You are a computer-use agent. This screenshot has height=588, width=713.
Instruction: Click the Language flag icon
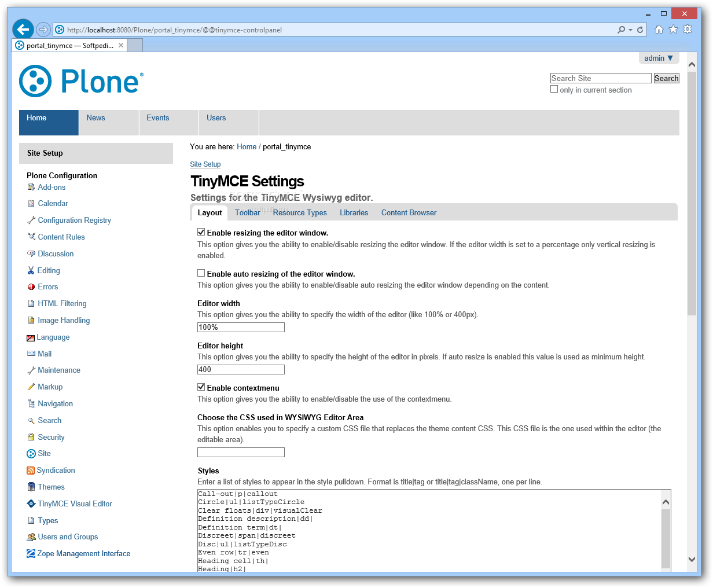tap(31, 337)
